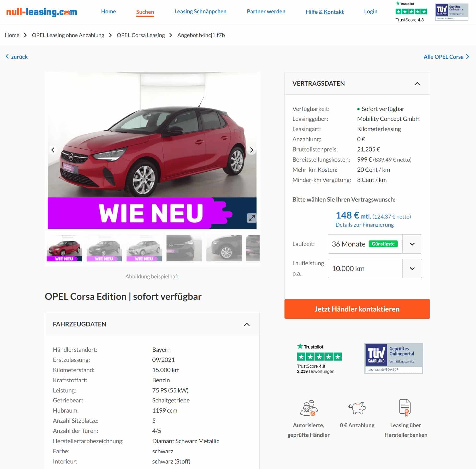Open Details zur Finanzierung link
This screenshot has height=469, width=476.
point(365,225)
